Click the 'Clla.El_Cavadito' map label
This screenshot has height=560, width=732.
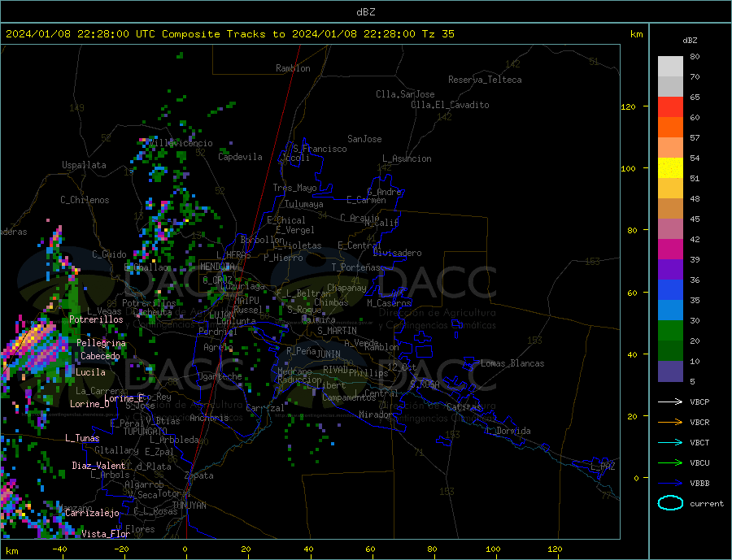pyautogui.click(x=450, y=105)
